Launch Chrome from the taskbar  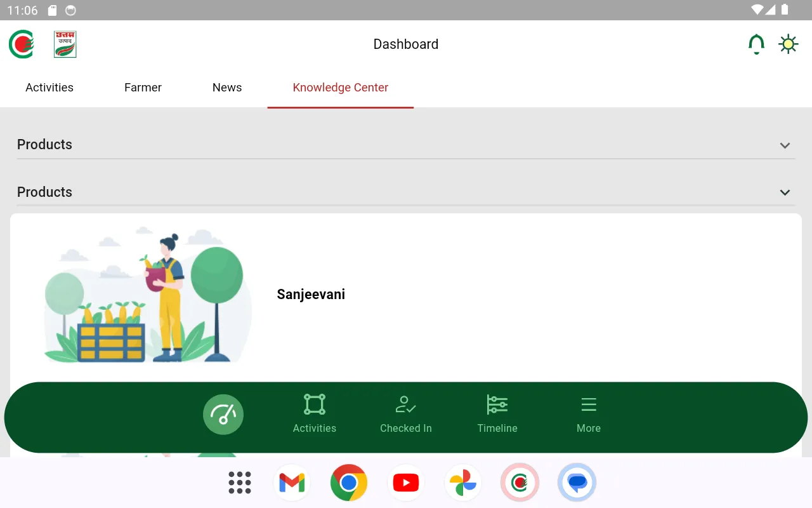(349, 483)
